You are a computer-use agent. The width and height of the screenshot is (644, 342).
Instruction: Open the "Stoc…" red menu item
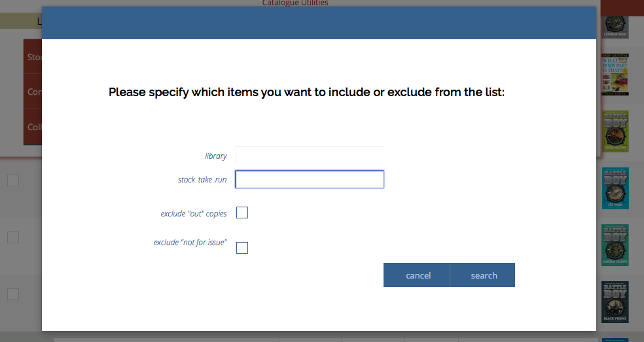[33, 57]
